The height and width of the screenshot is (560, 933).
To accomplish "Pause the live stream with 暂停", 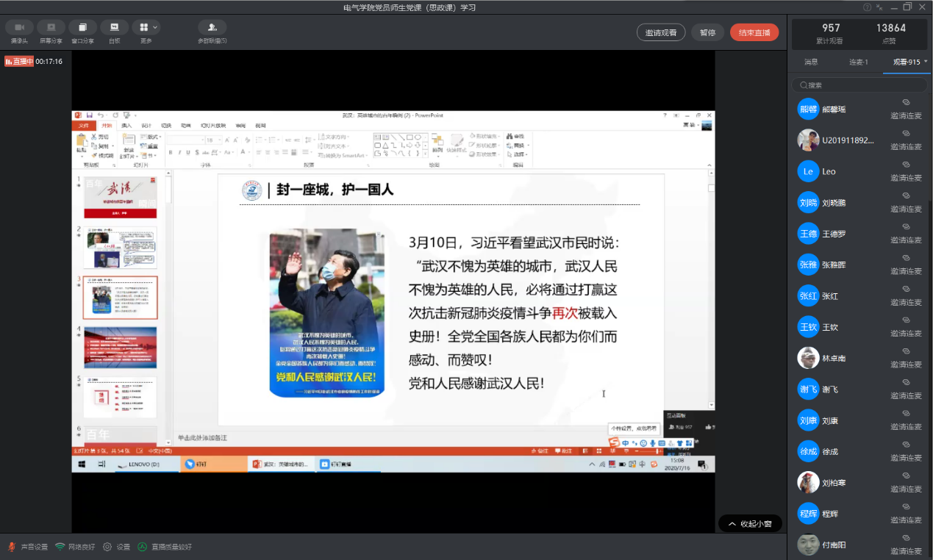I will pyautogui.click(x=707, y=32).
